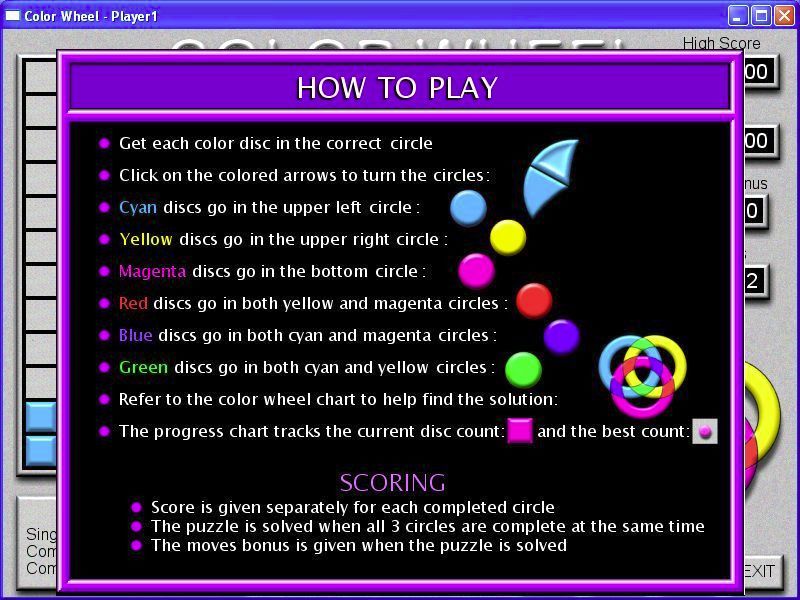Click 'The puzzle is solved when' line
800x600 pixels.
point(428,526)
